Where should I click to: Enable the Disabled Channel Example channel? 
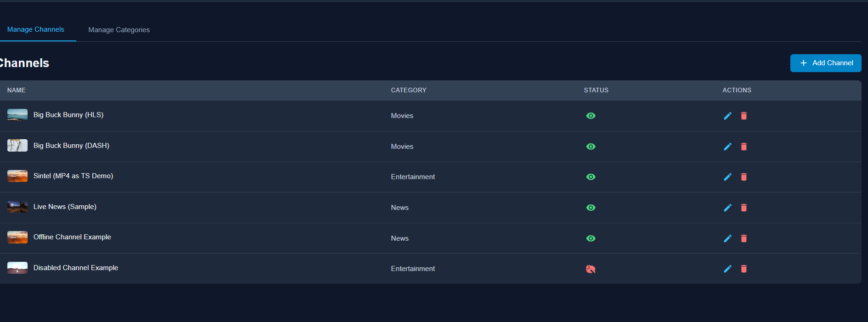[590, 269]
